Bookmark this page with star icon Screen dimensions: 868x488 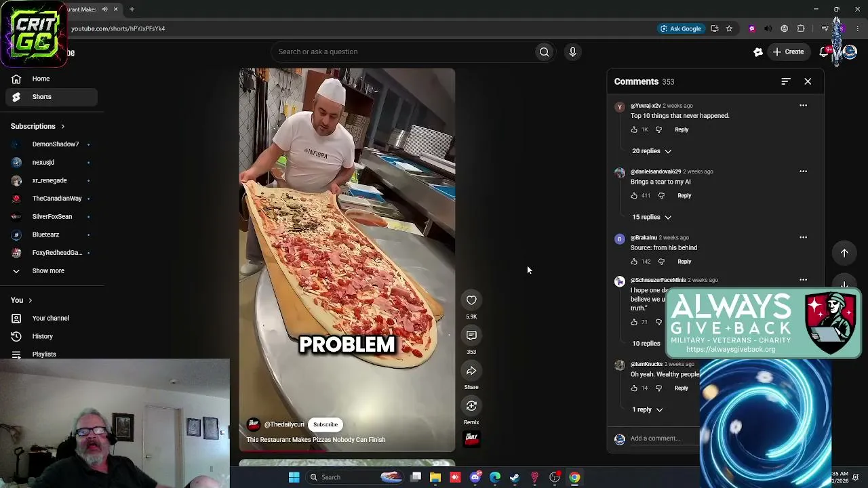click(729, 28)
